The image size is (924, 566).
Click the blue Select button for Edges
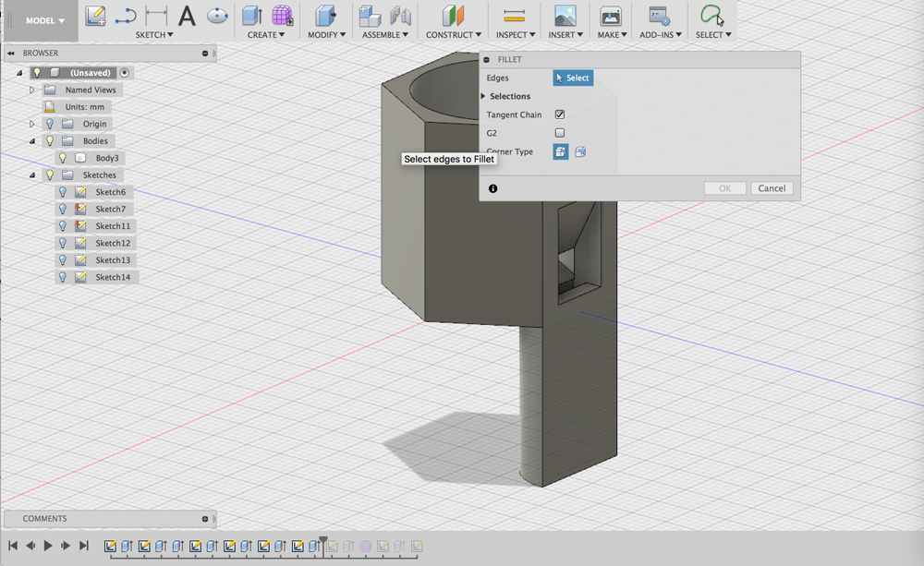pos(573,78)
